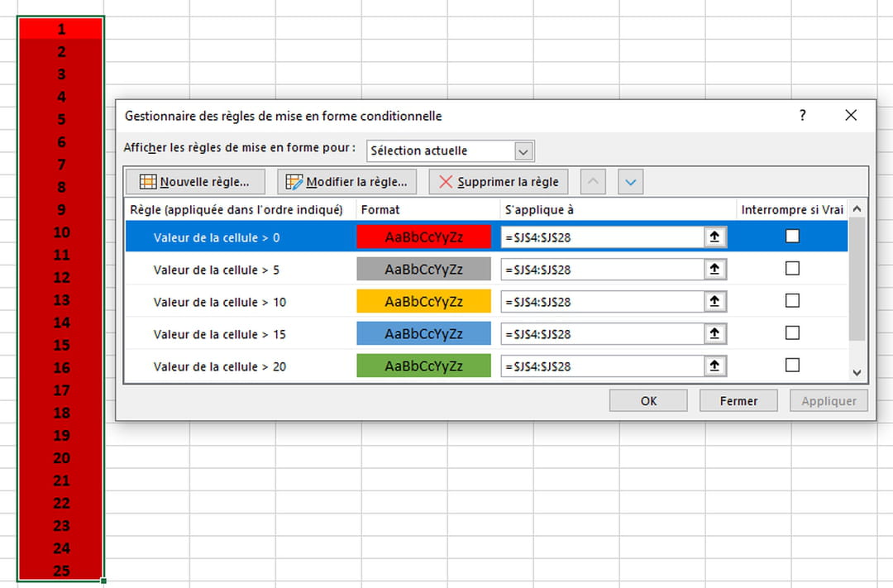Screen dimensions: 893x588
Task: Move rule up with the up arrow
Action: (593, 182)
